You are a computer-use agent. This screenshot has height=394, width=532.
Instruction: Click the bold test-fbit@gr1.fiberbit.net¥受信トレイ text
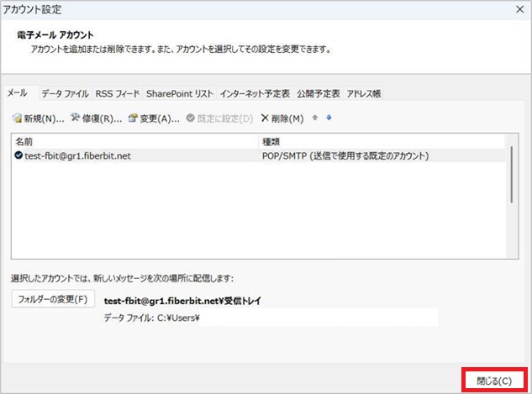pos(182,301)
